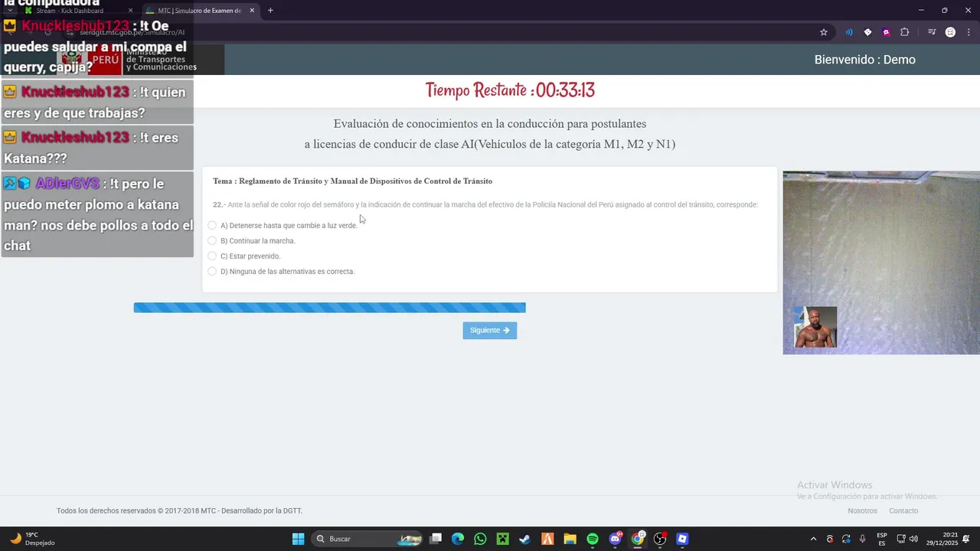
Task: Open the Nosotros footer link
Action: (x=862, y=511)
